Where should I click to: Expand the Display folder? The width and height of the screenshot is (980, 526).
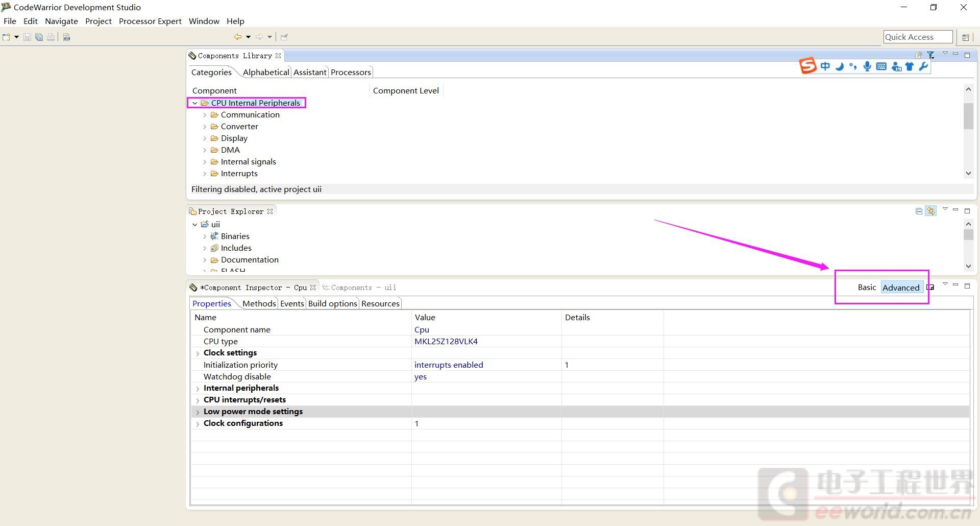(205, 138)
